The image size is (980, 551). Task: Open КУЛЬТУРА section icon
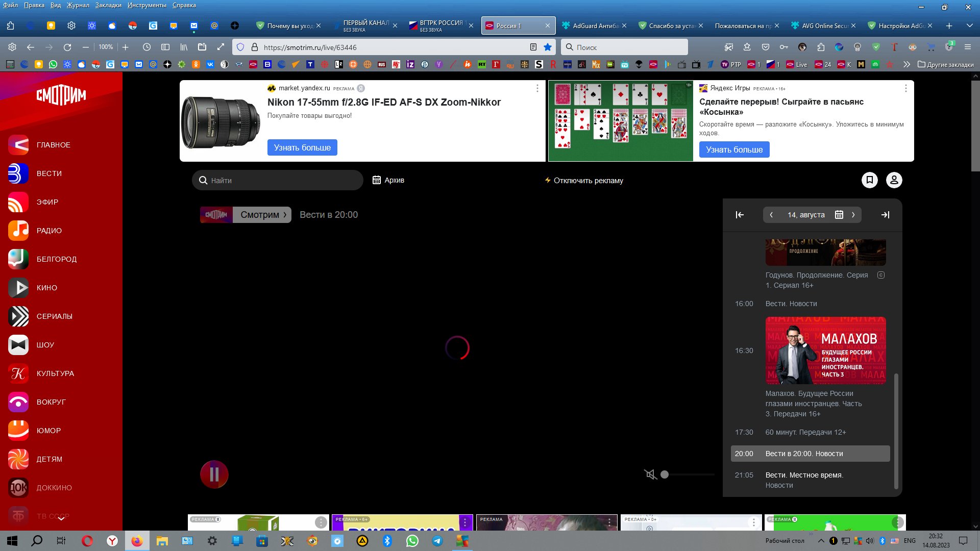coord(18,373)
